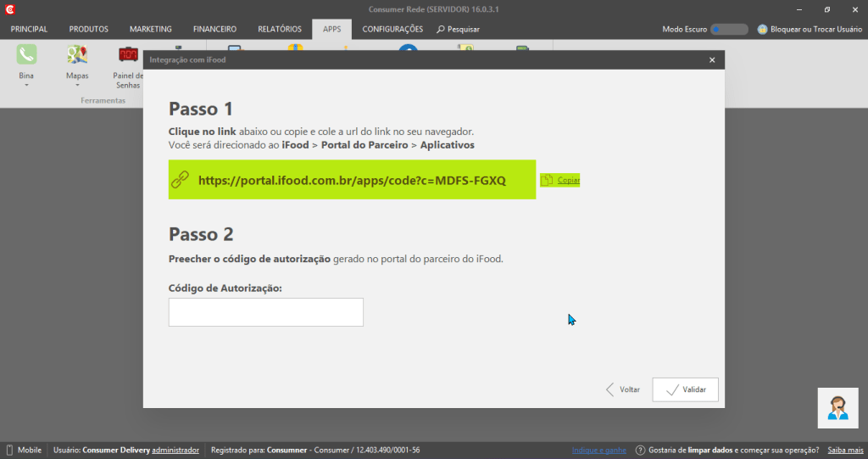Image resolution: width=868 pixels, height=459 pixels.
Task: Select the APPS tab
Action: point(331,29)
